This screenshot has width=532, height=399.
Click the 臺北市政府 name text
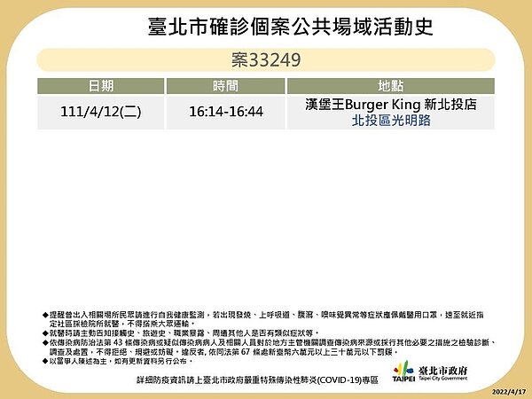pyautogui.click(x=442, y=370)
